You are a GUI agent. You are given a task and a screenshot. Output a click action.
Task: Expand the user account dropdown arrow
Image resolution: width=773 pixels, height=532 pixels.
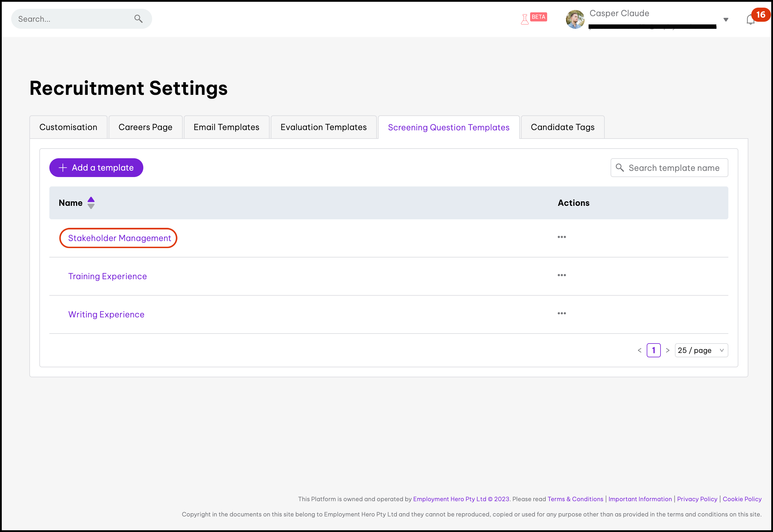click(726, 20)
